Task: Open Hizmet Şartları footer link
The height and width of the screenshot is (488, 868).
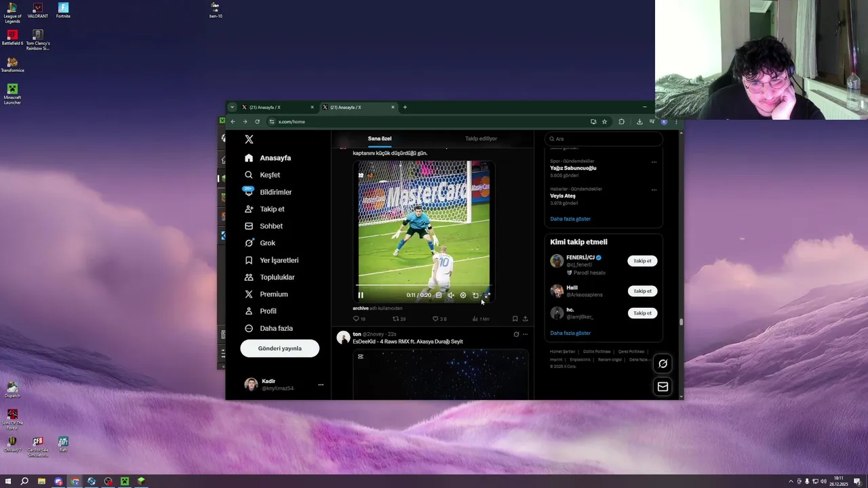Action: click(563, 352)
